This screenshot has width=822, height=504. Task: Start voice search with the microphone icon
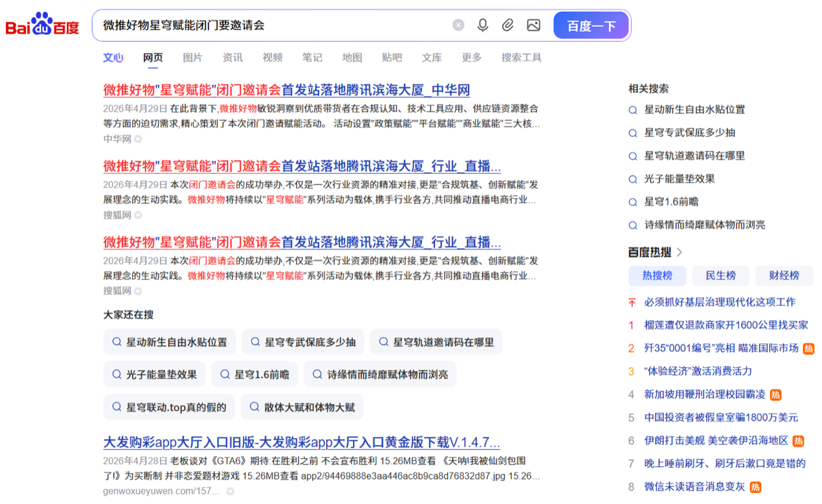pos(483,25)
